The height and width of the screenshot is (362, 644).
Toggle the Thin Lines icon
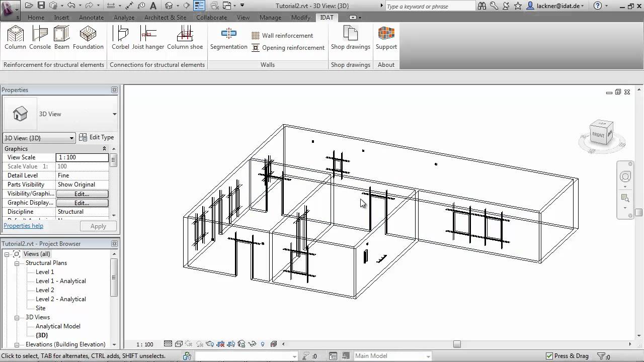pyautogui.click(x=199, y=6)
